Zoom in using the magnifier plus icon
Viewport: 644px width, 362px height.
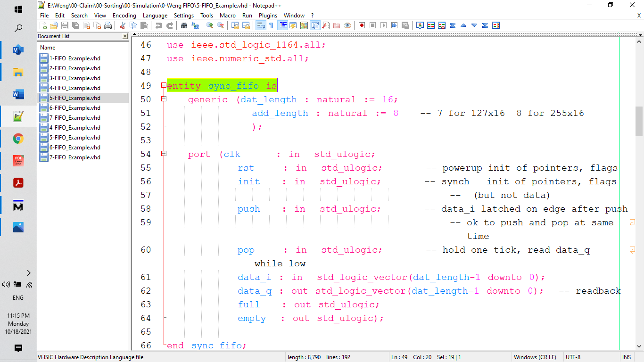209,25
